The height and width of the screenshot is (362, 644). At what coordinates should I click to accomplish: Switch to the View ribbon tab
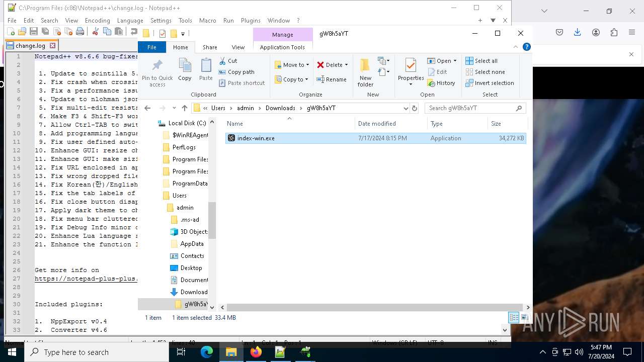(238, 47)
